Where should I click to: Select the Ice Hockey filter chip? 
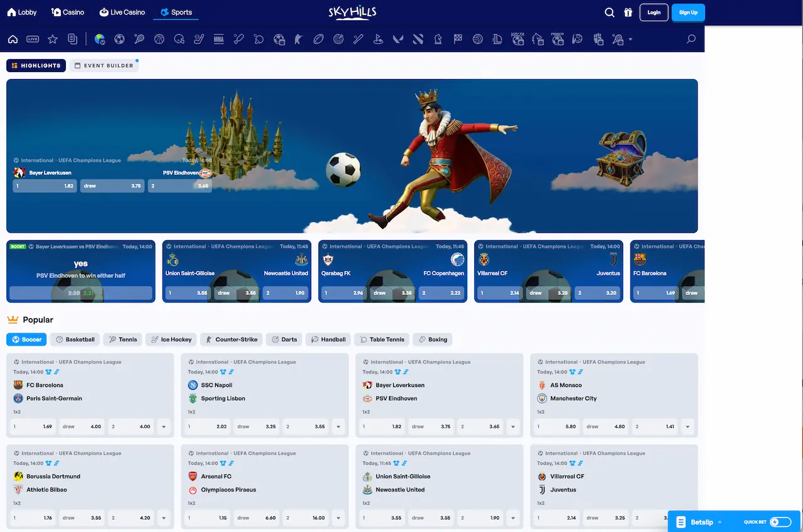171,339
